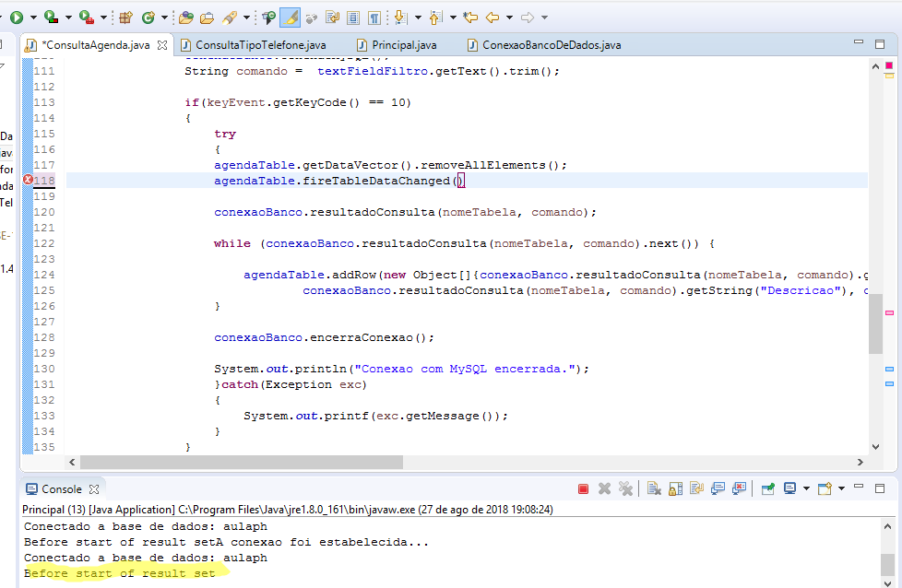
Task: Close the Console view tab
Action: click(x=93, y=488)
